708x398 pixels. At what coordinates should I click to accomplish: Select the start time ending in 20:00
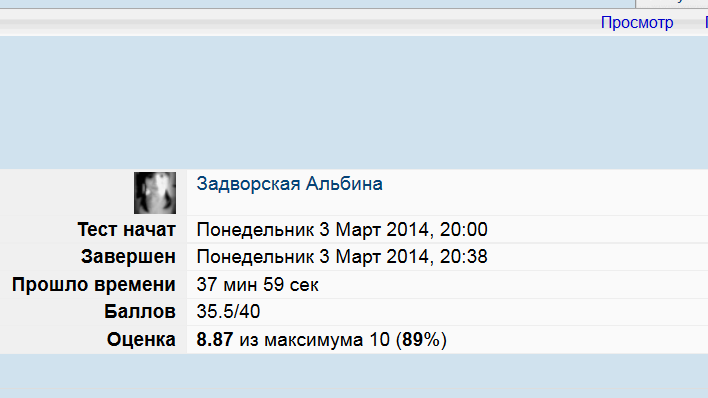(x=342, y=229)
